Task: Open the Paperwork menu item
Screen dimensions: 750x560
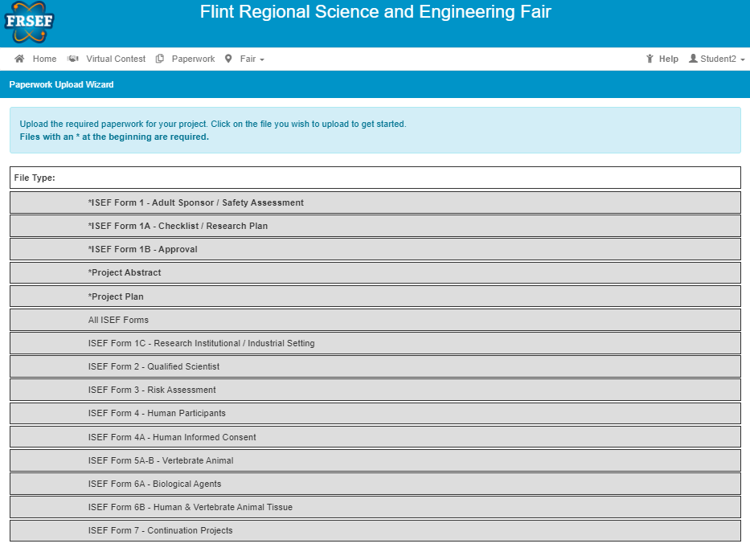Action: click(193, 59)
